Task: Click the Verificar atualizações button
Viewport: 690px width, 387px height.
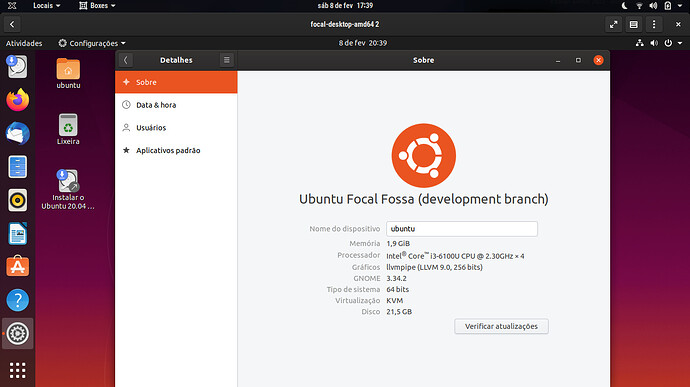Action: [x=501, y=326]
